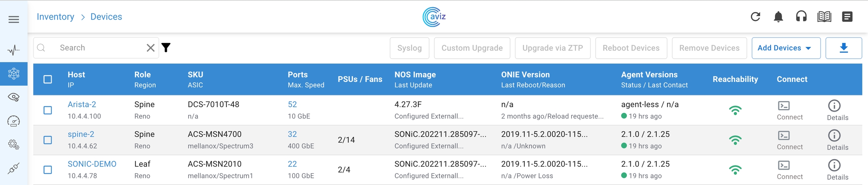Click port count 52 for Arista-2

(x=292, y=105)
